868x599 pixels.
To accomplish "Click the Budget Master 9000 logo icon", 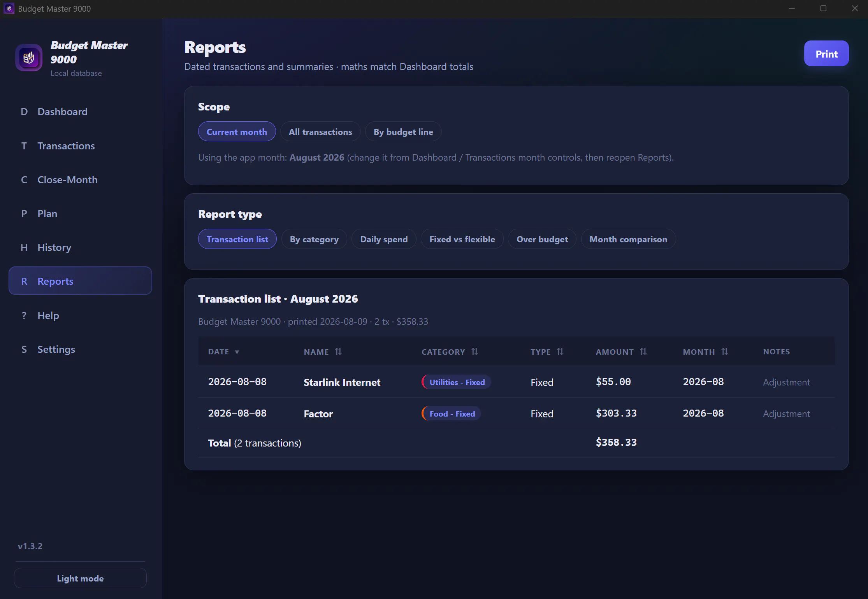I will click(29, 58).
